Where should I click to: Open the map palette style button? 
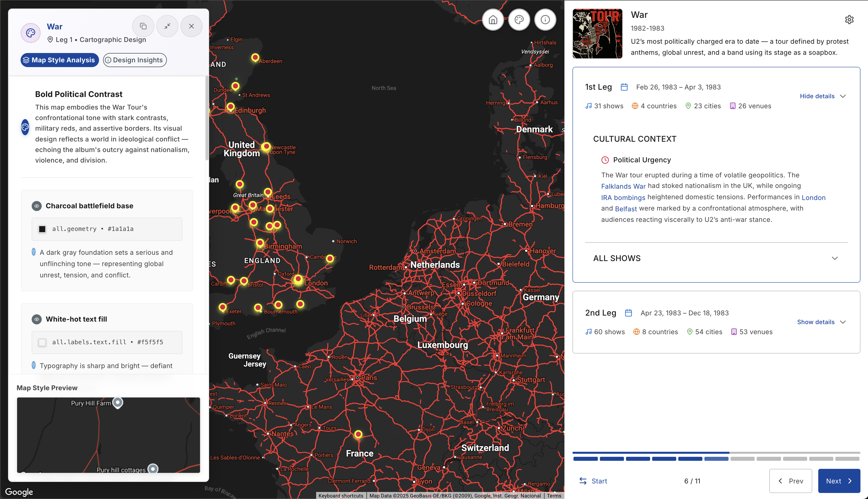(x=519, y=20)
